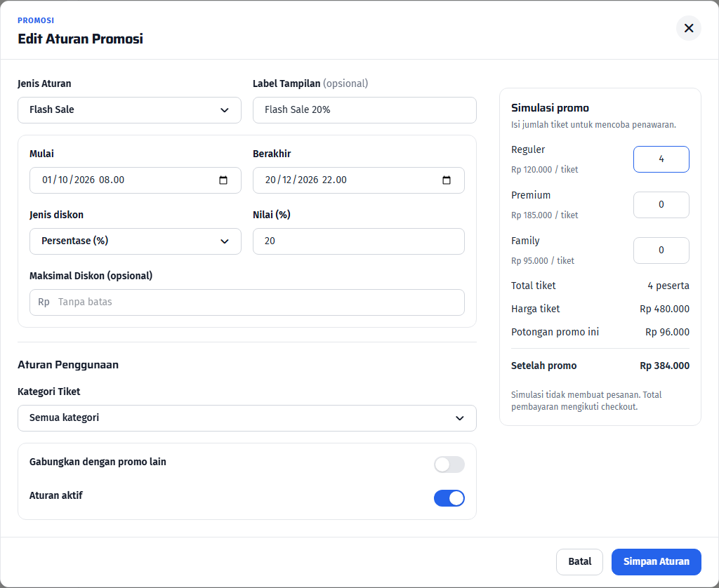Click the Batal button
Viewport: 719px width, 588px height.
point(579,562)
